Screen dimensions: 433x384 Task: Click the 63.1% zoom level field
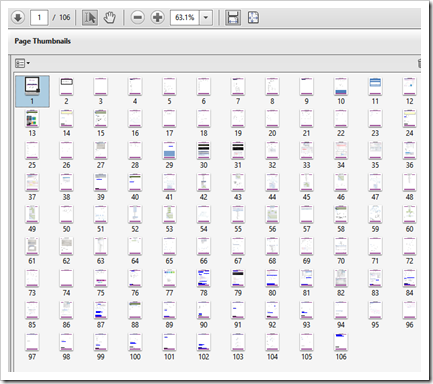pyautogui.click(x=185, y=17)
